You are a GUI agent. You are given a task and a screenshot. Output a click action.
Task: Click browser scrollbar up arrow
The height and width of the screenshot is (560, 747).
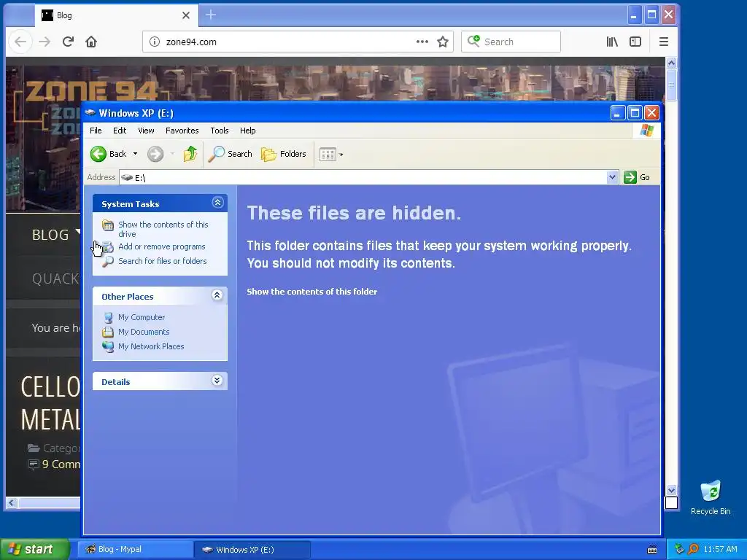click(x=671, y=63)
